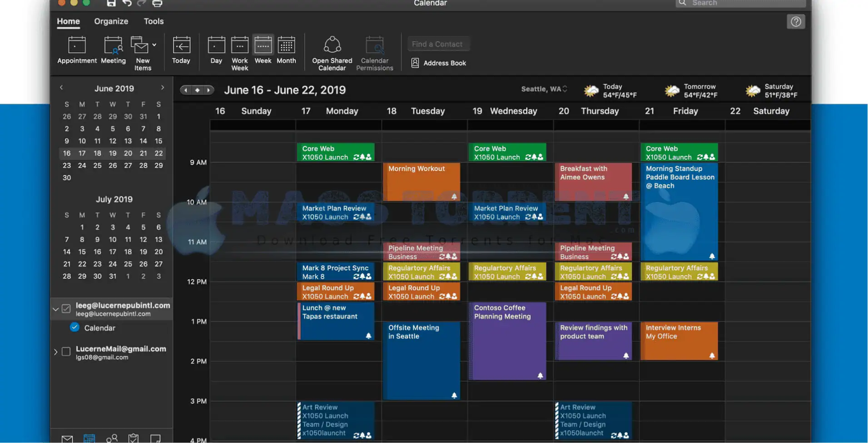Click the Find a Contact field
868x443 pixels.
(x=438, y=44)
